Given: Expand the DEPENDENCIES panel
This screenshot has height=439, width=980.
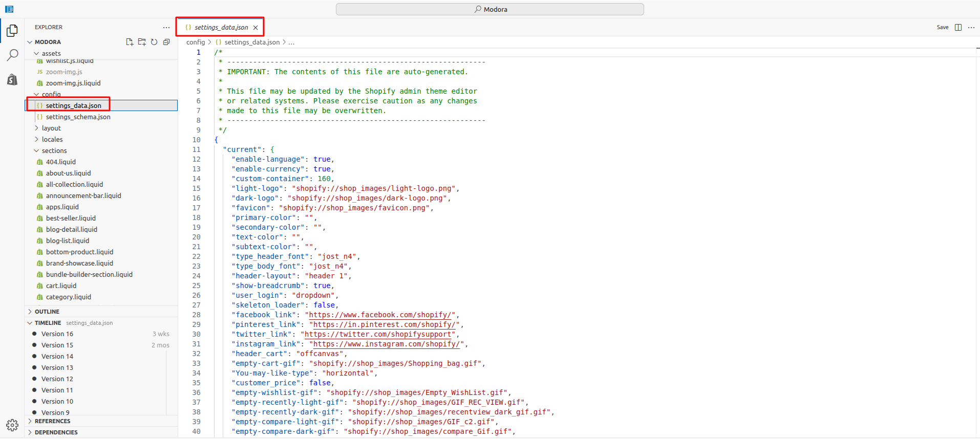Looking at the screenshot, I should coord(101,432).
